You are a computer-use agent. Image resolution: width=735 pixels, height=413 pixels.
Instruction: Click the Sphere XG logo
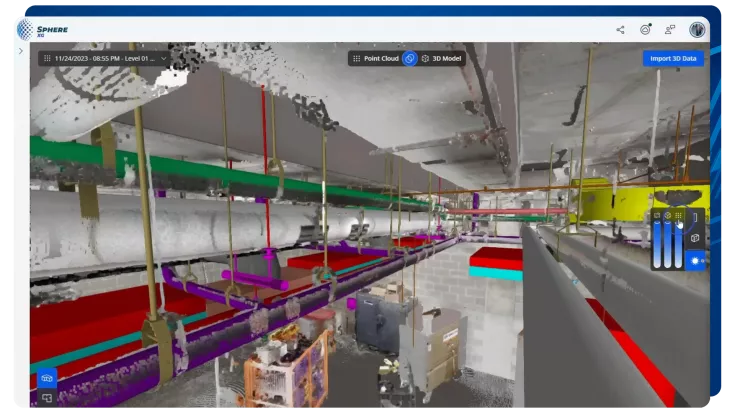(x=42, y=30)
